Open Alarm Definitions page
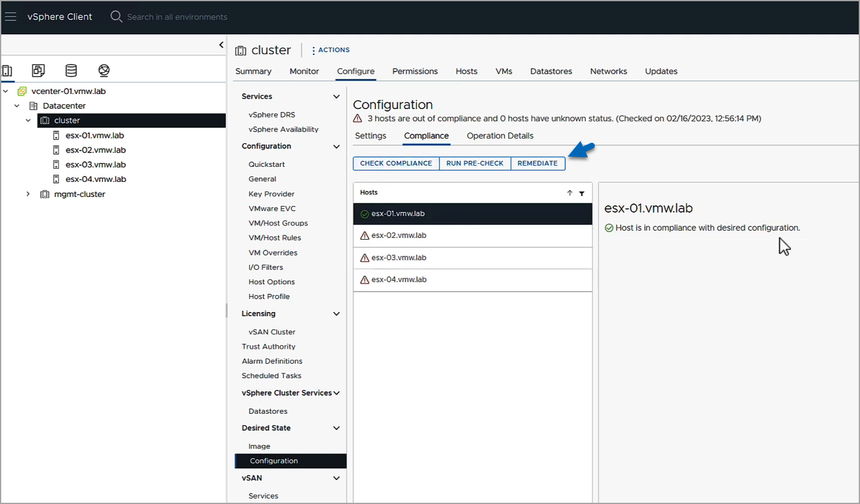Viewport: 860px width, 504px height. point(272,361)
